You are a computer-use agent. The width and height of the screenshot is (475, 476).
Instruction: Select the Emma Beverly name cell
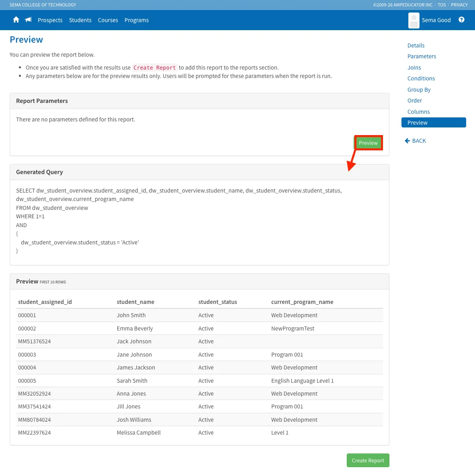pos(135,328)
